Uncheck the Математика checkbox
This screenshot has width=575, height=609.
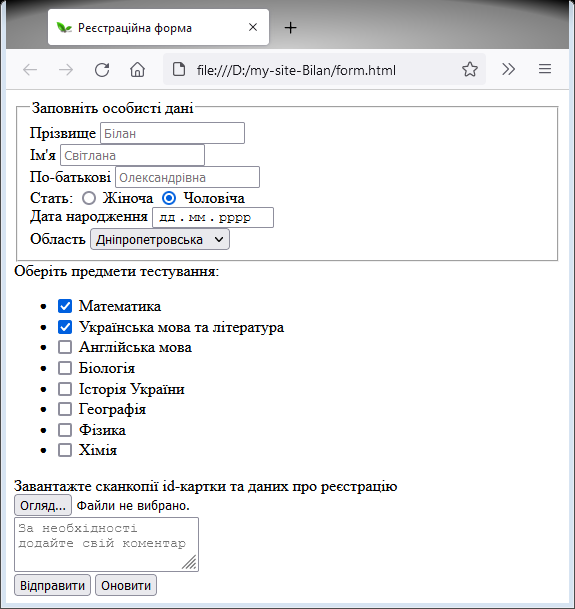pos(65,306)
